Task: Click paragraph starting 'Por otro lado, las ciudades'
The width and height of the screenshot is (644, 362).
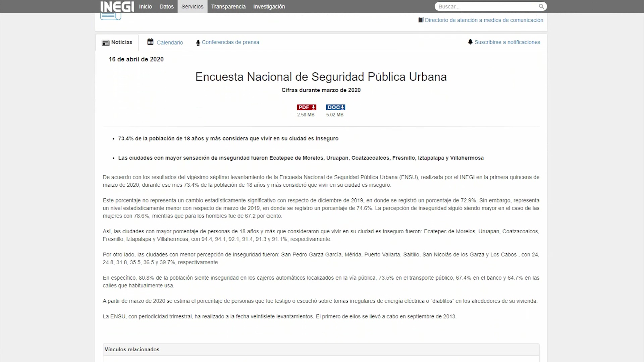Action: pyautogui.click(x=321, y=258)
